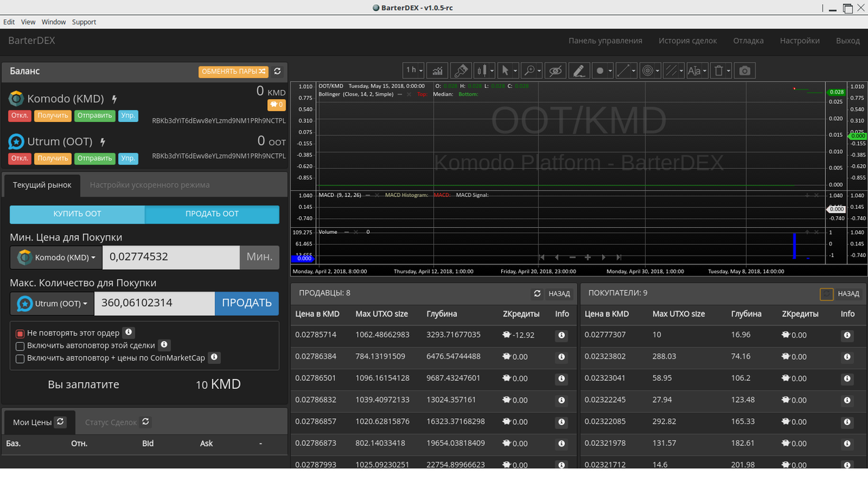Open the chart indicators tool
This screenshot has width=868, height=488.
point(438,70)
